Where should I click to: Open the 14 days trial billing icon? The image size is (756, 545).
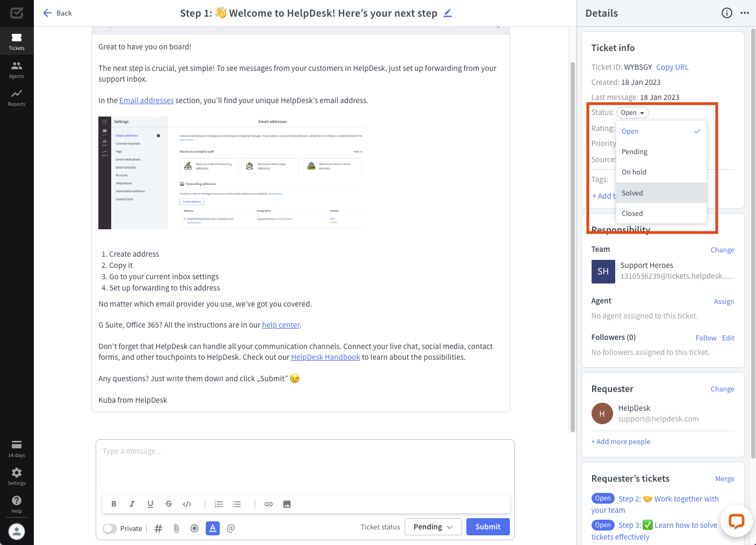coord(17,448)
